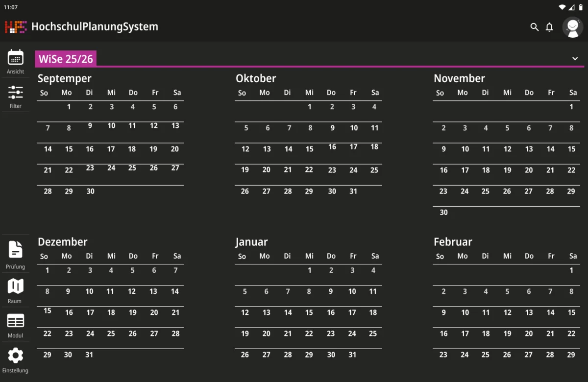Open the Ansicht calendar view icon
Screen dimensions: 588x382
(x=16, y=58)
